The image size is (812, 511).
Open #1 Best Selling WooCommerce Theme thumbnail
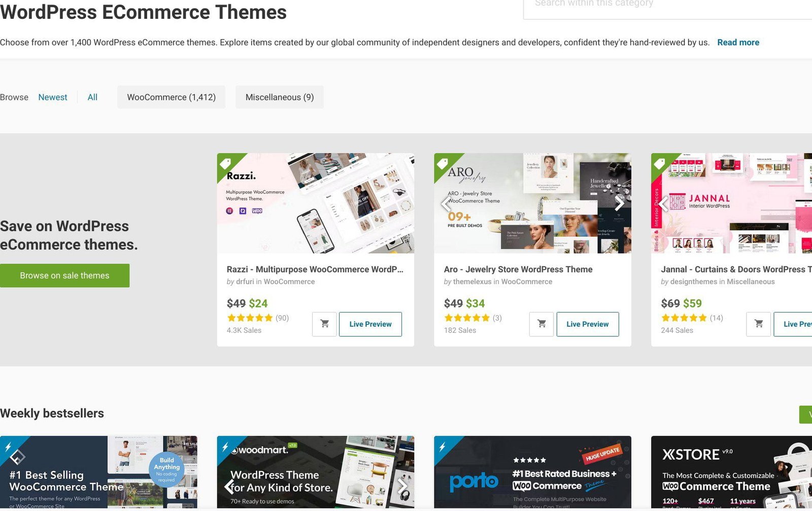(98, 472)
